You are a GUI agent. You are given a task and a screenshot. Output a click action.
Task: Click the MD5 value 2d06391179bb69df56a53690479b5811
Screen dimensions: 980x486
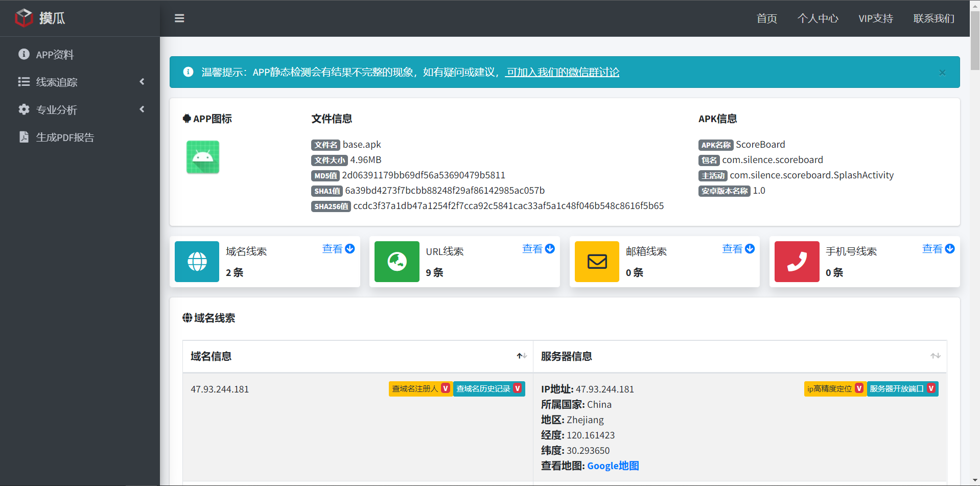pyautogui.click(x=424, y=175)
